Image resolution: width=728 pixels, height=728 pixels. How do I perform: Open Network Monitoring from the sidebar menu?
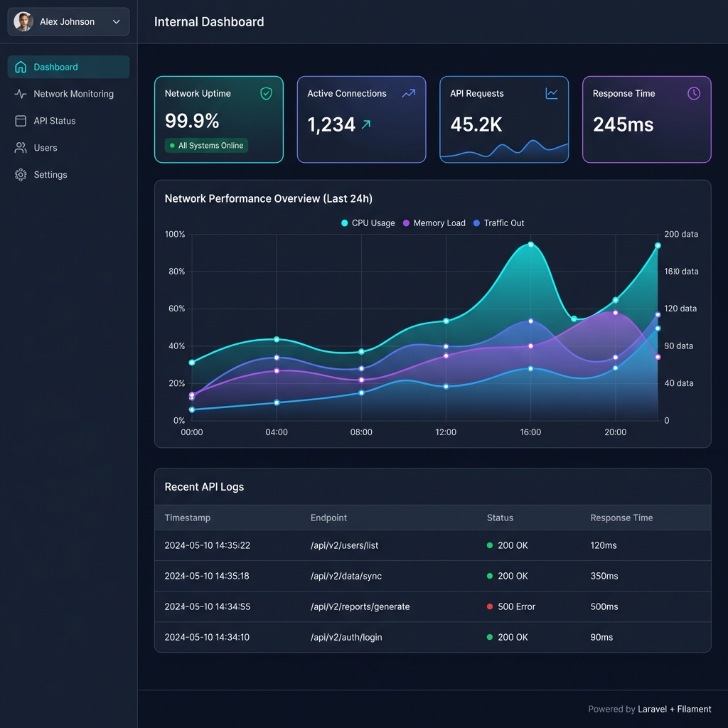click(73, 93)
